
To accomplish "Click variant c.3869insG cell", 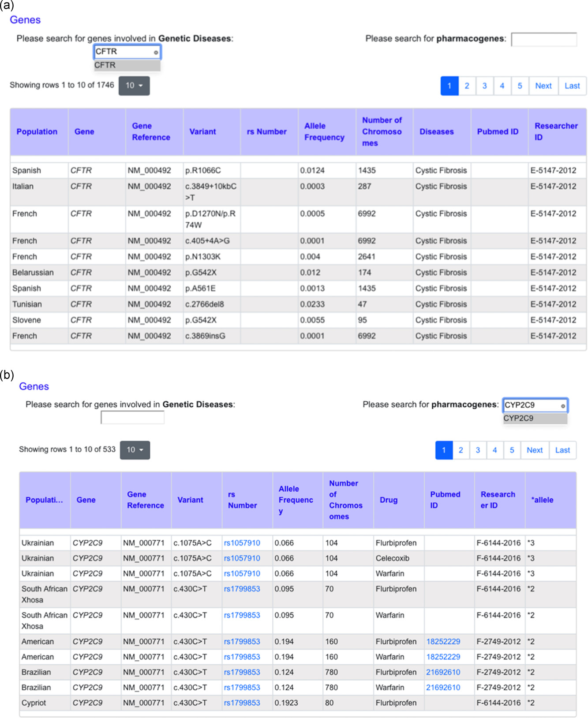I will click(x=212, y=336).
